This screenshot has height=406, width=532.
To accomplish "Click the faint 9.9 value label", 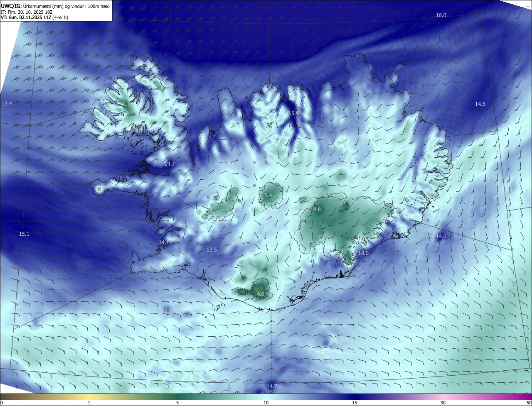I will click(x=323, y=353).
